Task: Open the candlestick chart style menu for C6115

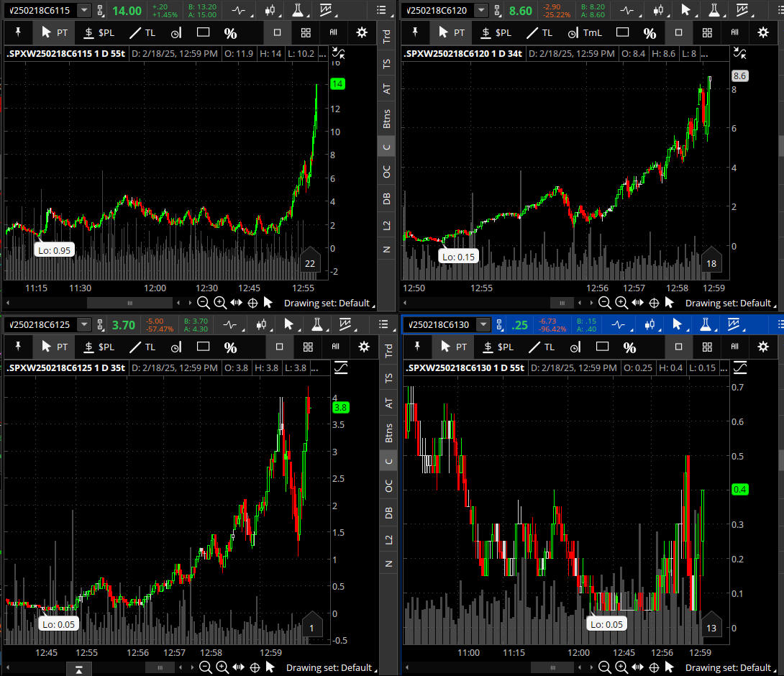Action: [270, 10]
